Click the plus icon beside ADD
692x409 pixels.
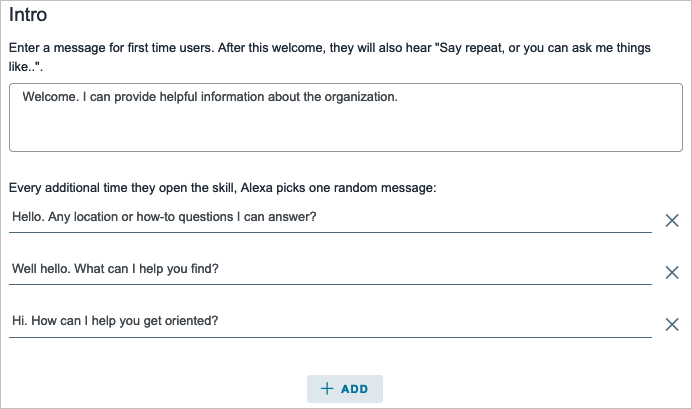point(327,388)
